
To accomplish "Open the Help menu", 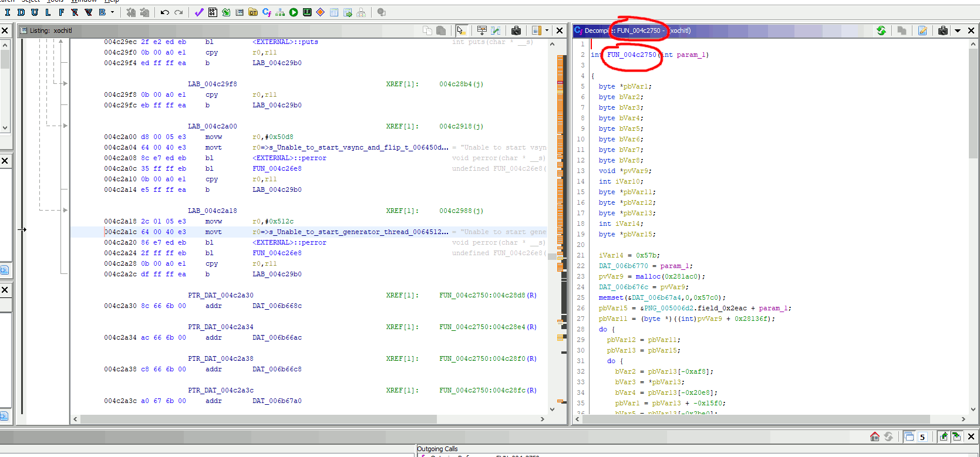I will [112, 1].
